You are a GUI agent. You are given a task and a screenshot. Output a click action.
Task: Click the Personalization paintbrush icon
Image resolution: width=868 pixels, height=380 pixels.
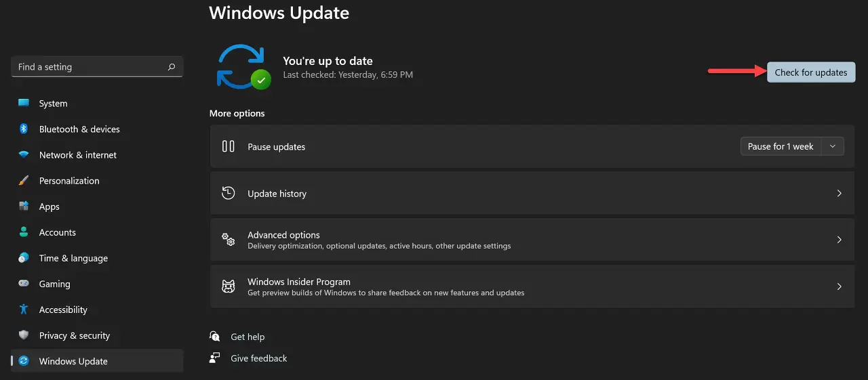coord(24,180)
